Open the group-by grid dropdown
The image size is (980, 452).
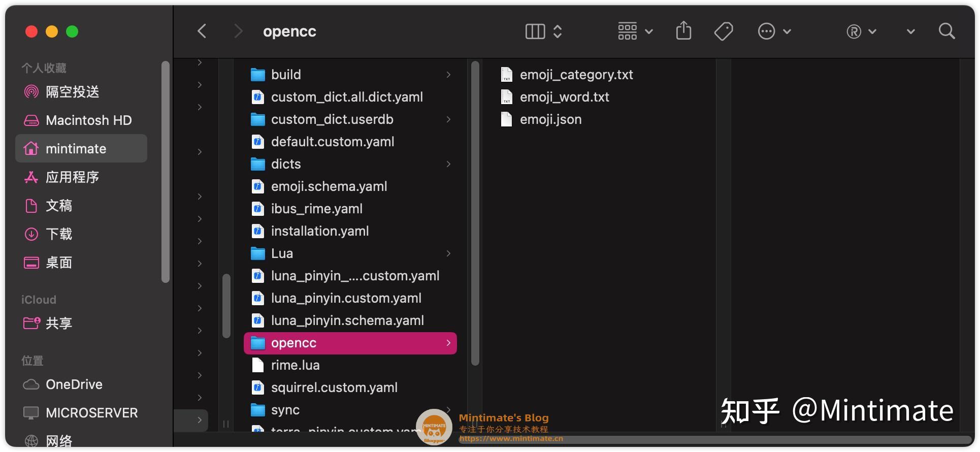tap(635, 31)
